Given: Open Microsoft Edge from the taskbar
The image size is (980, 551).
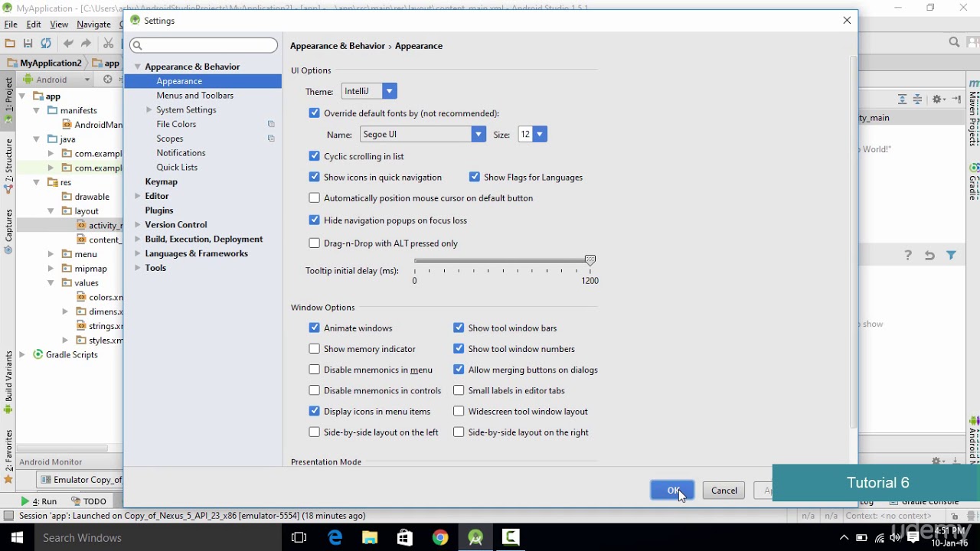Looking at the screenshot, I should (335, 537).
